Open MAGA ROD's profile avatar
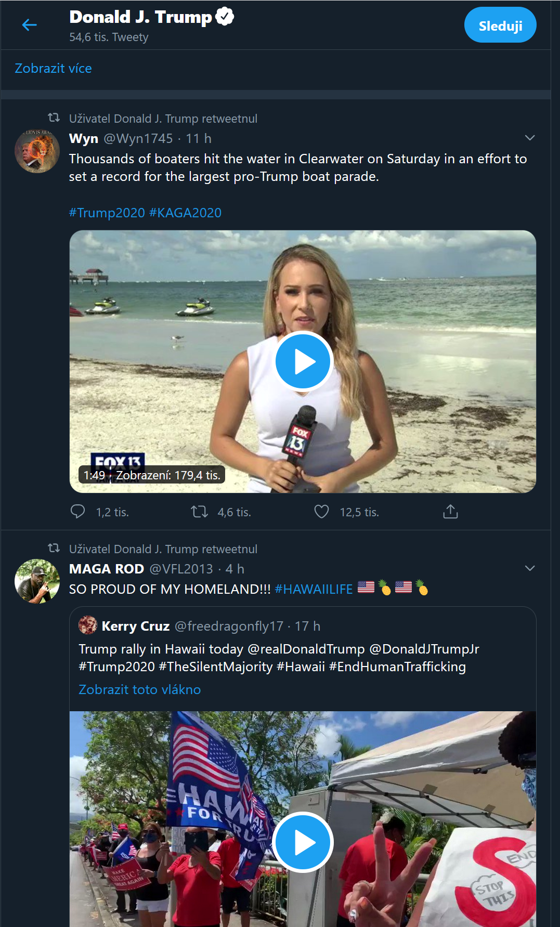This screenshot has height=927, width=560. click(x=37, y=581)
